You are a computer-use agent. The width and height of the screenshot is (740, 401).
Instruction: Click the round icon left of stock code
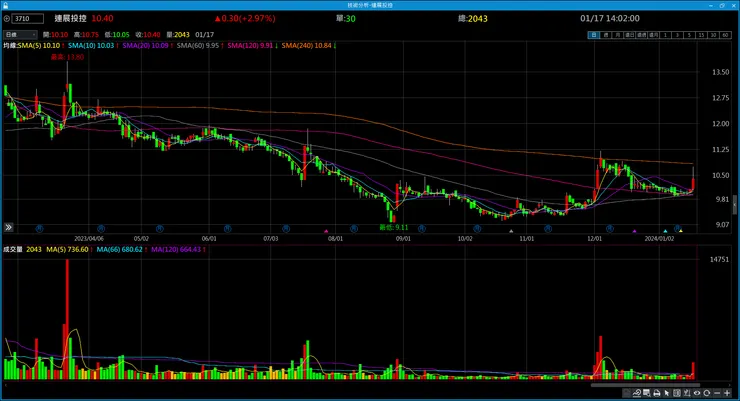6,19
